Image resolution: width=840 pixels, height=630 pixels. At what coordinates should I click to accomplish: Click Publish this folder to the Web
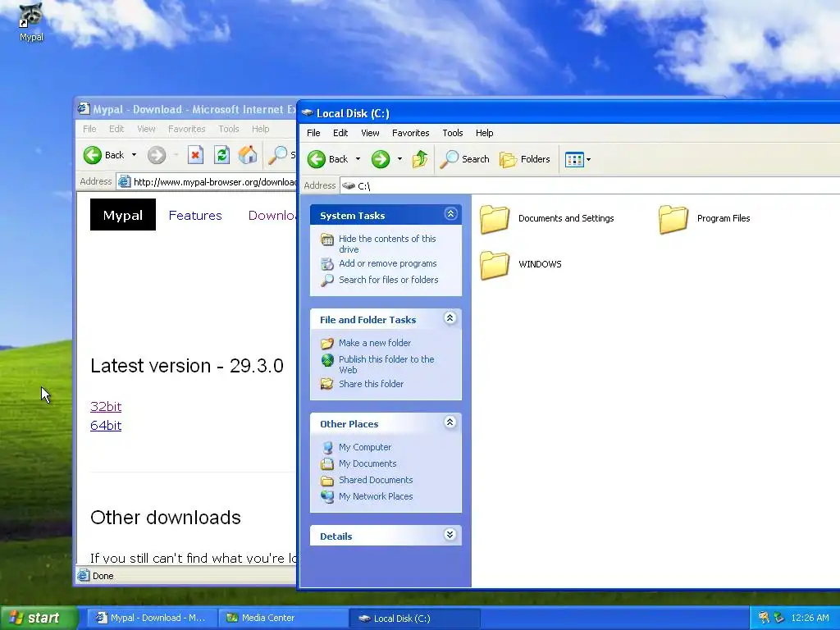pos(386,364)
